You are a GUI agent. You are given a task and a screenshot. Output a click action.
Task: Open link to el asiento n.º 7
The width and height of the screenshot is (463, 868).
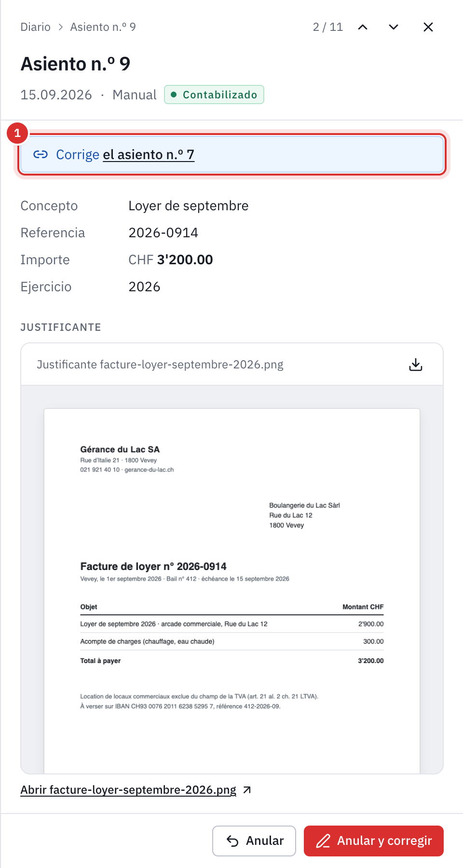pos(149,154)
